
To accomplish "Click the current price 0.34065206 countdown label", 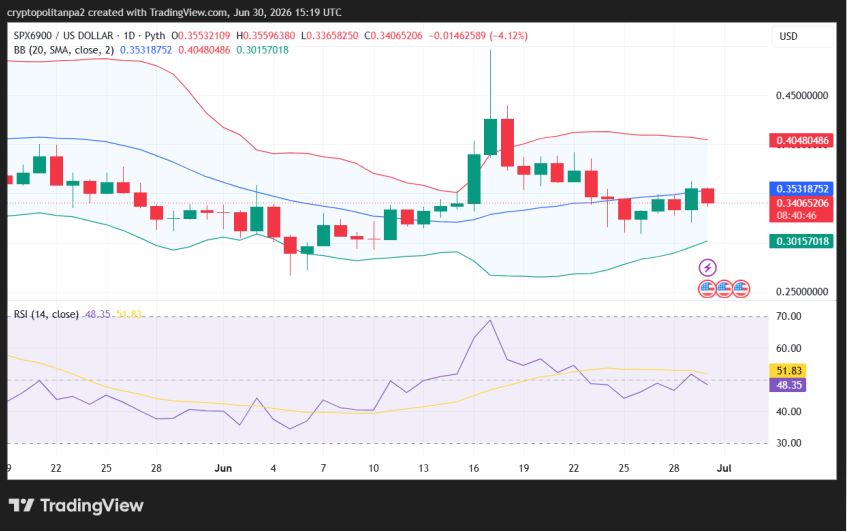I will (802, 209).
